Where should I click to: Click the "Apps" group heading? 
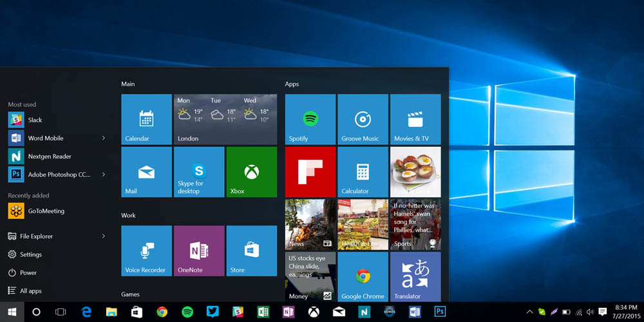click(292, 84)
